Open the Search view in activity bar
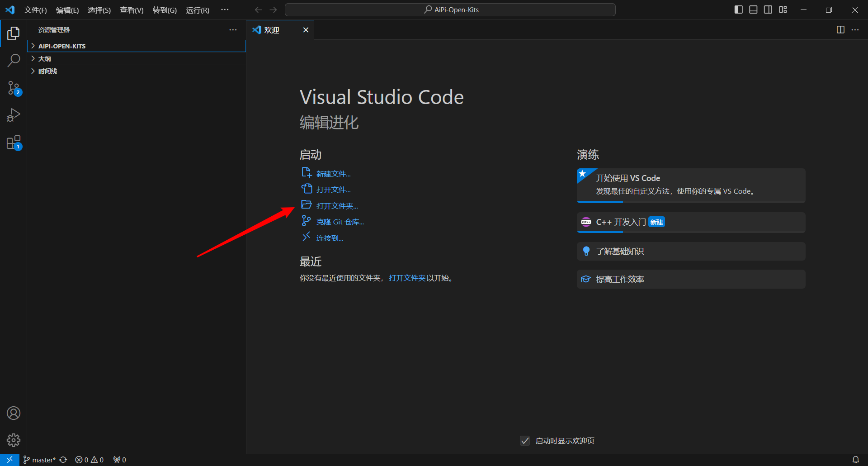 [14, 60]
